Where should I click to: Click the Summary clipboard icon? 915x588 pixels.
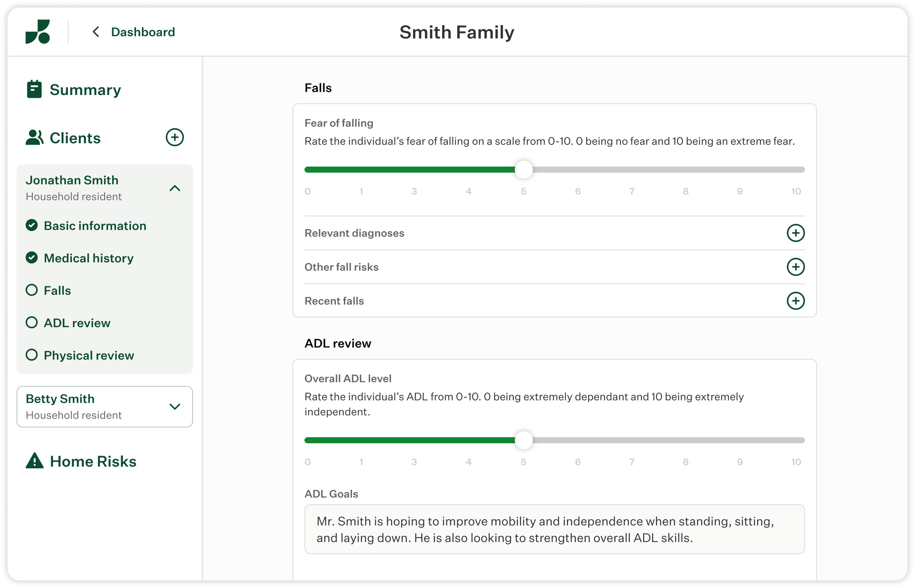34,89
